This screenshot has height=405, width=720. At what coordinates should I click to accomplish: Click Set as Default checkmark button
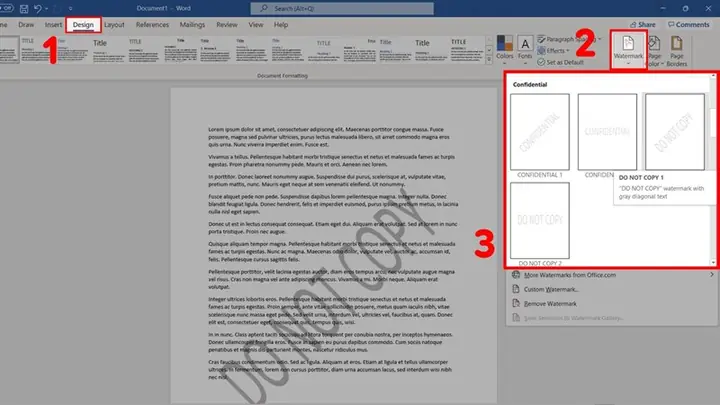point(570,62)
